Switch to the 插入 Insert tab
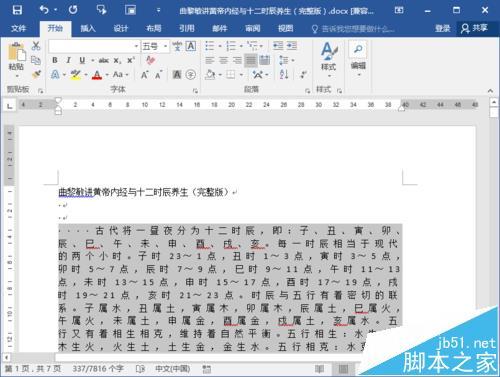500x377 pixels. 88,28
